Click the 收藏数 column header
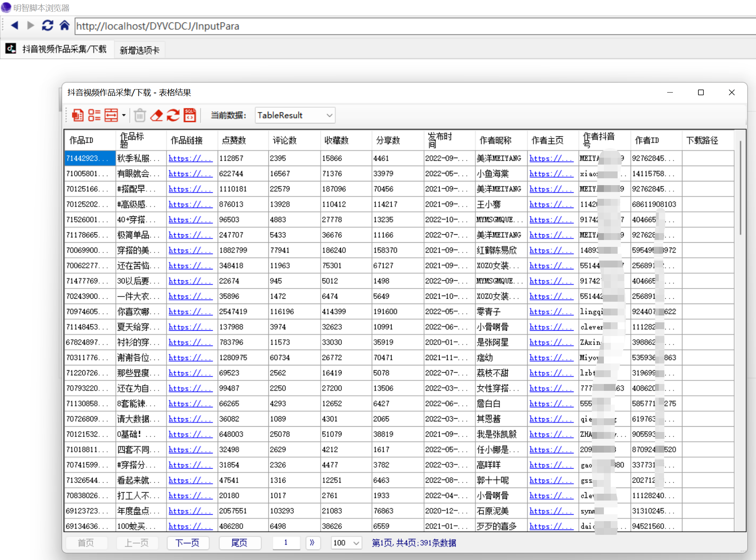 click(x=346, y=140)
